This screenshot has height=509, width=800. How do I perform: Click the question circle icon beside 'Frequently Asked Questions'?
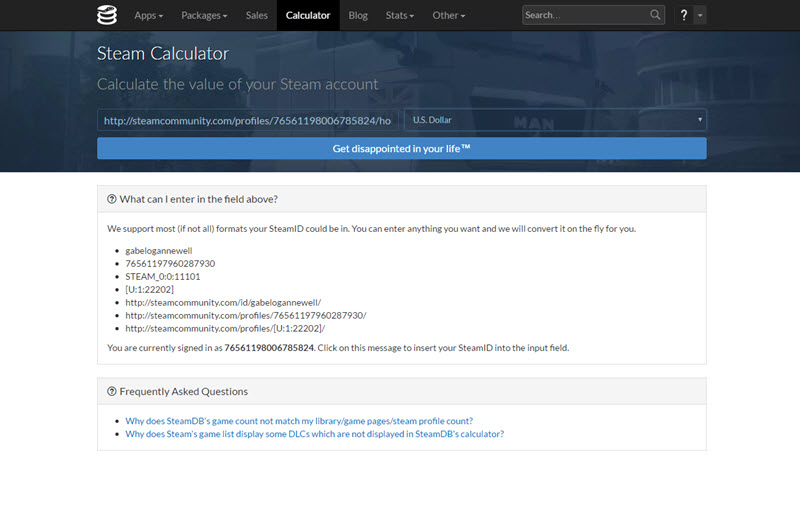pyautogui.click(x=112, y=391)
